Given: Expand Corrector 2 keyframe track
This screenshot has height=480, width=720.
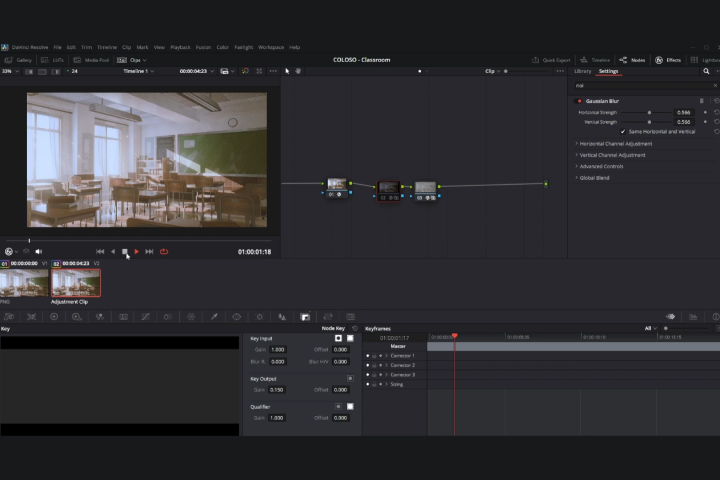Looking at the screenshot, I should point(387,365).
